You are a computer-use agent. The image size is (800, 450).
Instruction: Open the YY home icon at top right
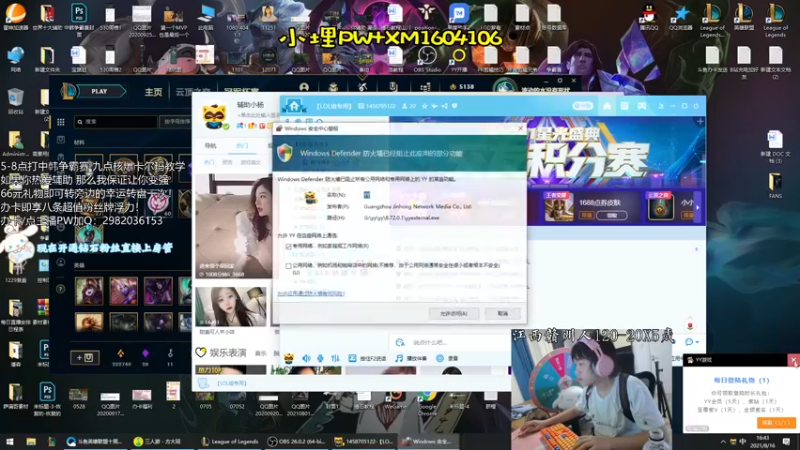pos(607,106)
